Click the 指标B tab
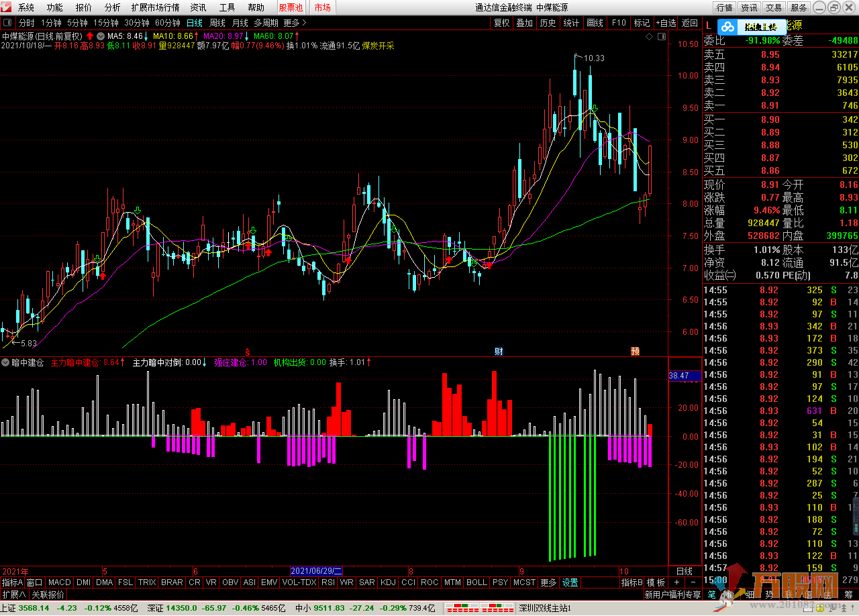 (631, 582)
